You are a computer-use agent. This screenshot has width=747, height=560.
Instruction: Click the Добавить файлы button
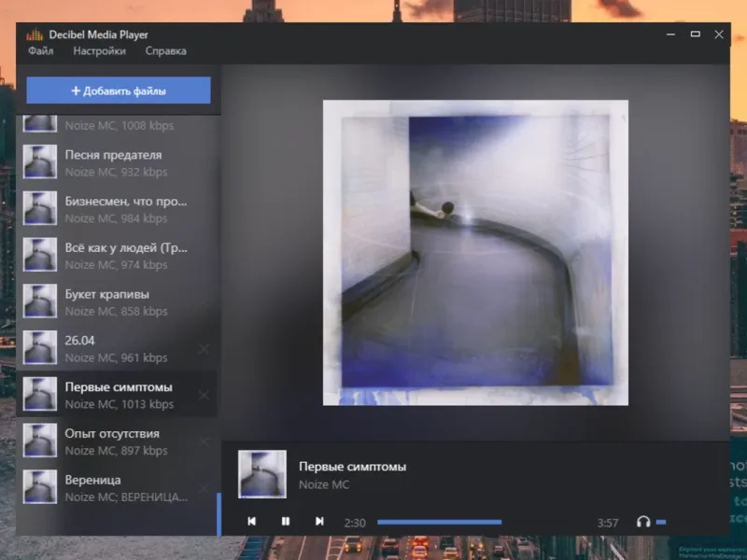(119, 91)
